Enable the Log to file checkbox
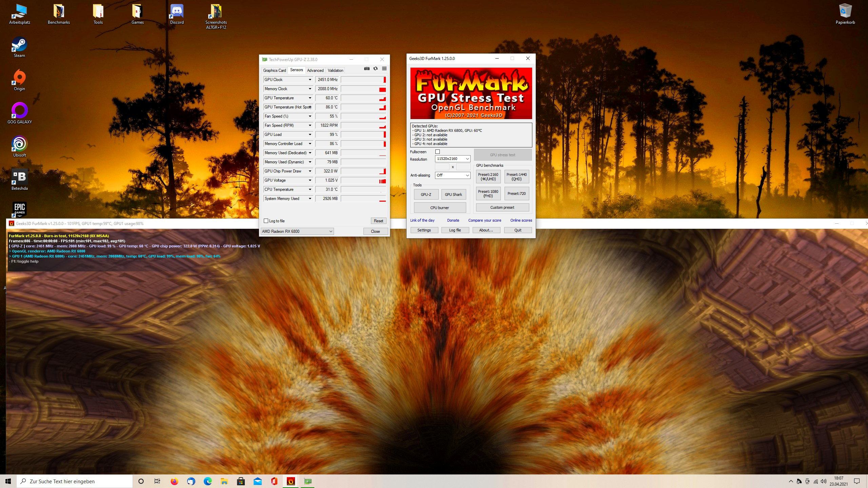868x488 pixels. point(266,221)
